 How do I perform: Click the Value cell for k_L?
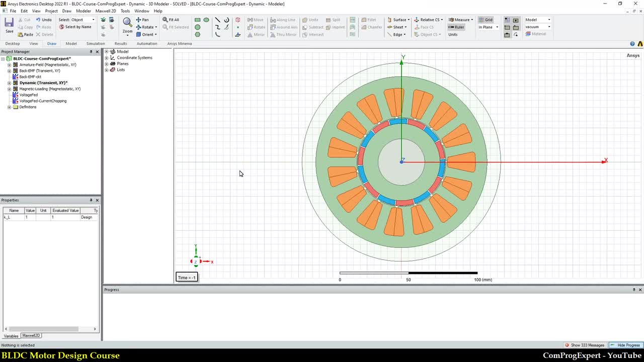click(30, 217)
